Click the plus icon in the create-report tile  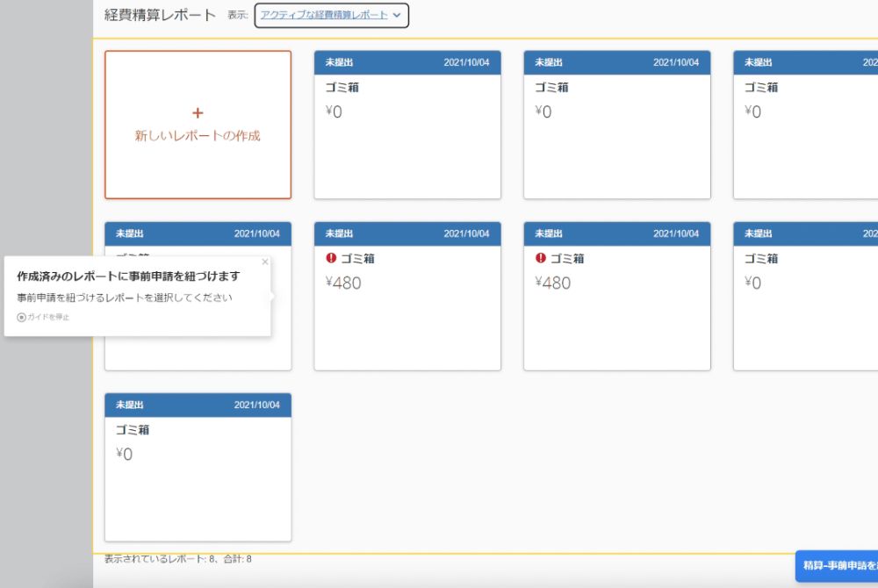pos(198,112)
